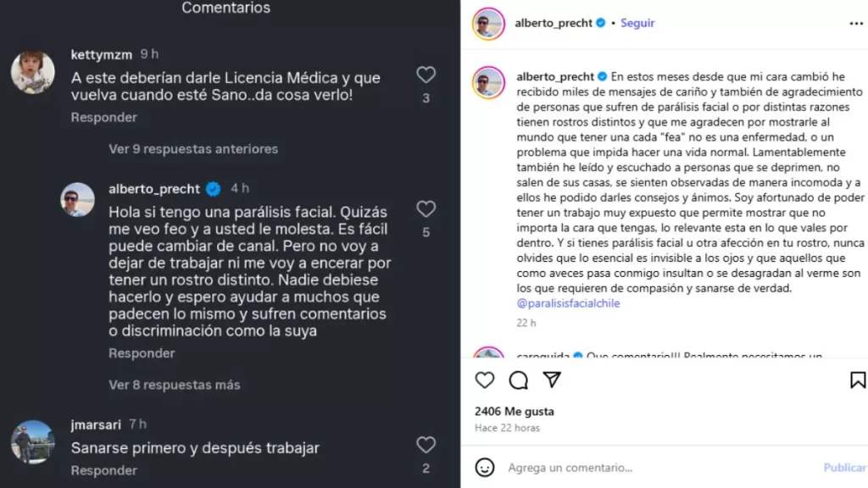This screenshot has height=488, width=868.
Task: Like kettymzm's comment with the heart
Action: 426,75
